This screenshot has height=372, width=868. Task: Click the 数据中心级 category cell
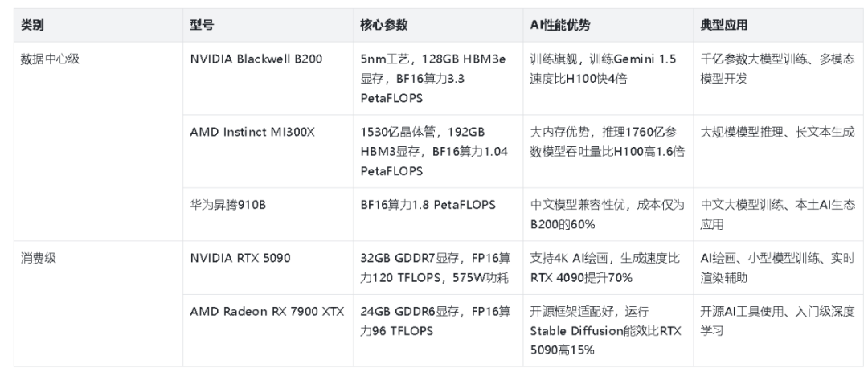point(98,141)
